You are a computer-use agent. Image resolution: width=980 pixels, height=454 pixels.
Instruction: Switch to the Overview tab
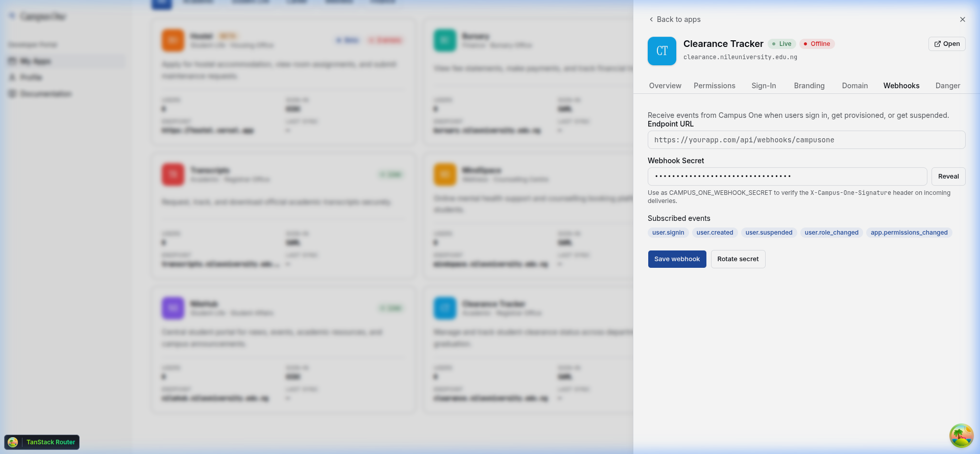665,86
